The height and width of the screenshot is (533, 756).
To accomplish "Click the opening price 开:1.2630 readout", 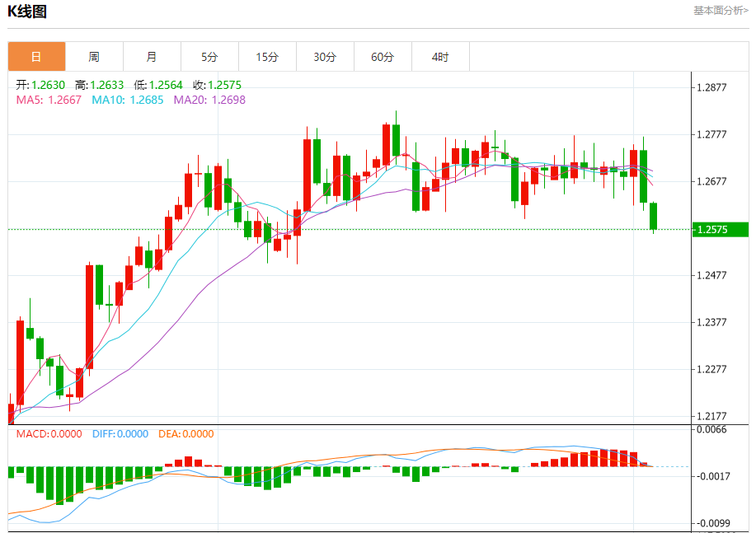I will pyautogui.click(x=40, y=86).
